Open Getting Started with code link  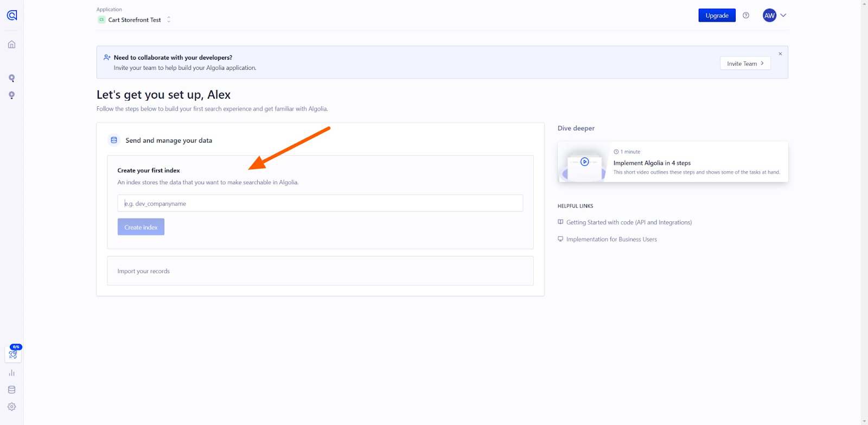pyautogui.click(x=629, y=222)
